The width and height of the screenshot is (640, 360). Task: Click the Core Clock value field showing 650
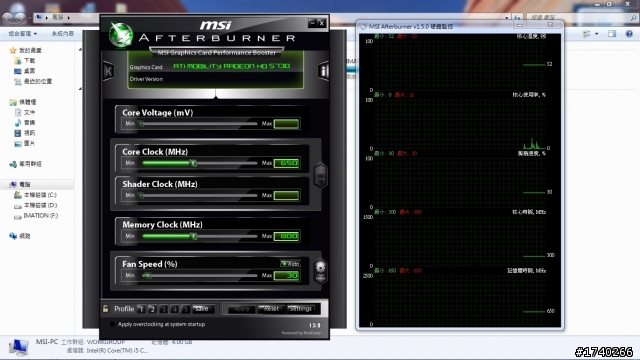click(x=287, y=163)
